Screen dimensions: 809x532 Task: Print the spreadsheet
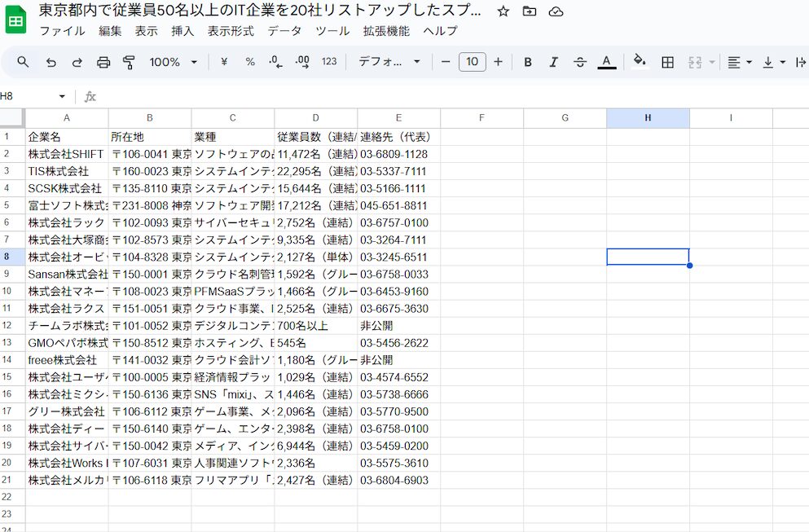(x=103, y=62)
